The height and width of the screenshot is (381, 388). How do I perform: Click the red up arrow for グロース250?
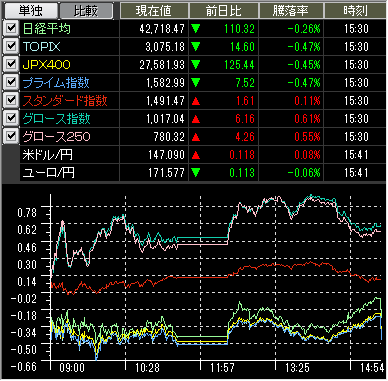point(196,137)
